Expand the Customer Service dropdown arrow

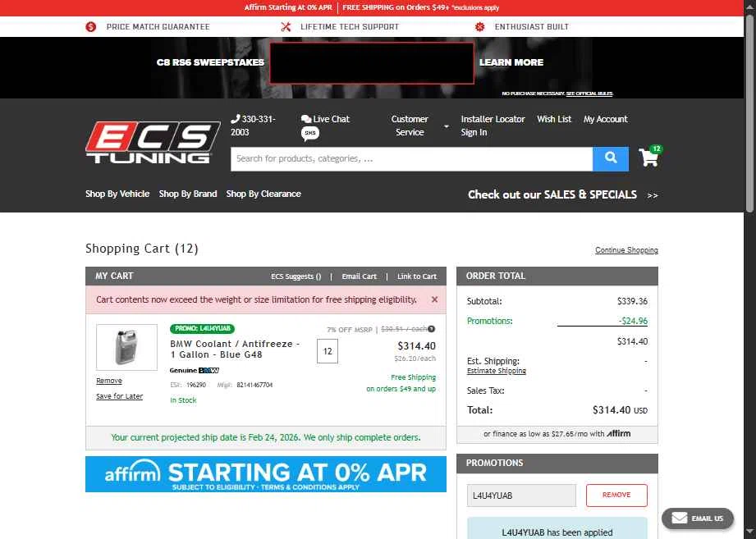pyautogui.click(x=447, y=126)
